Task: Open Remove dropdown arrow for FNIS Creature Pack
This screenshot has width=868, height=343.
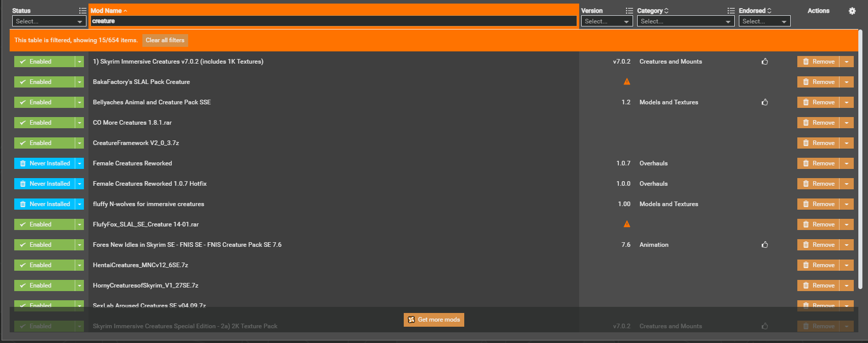Action: [847, 245]
